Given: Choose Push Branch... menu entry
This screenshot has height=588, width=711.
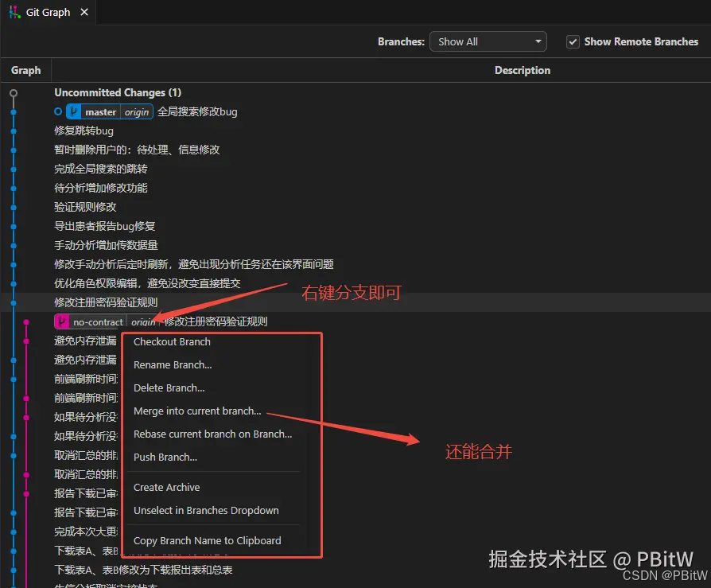Looking at the screenshot, I should (165, 458).
